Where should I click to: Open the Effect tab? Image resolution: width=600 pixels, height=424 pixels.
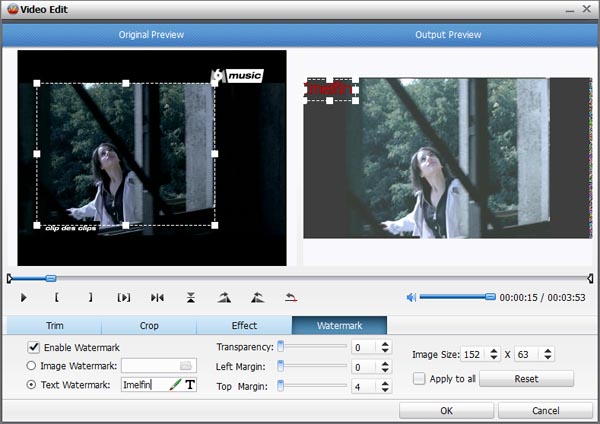point(244,326)
